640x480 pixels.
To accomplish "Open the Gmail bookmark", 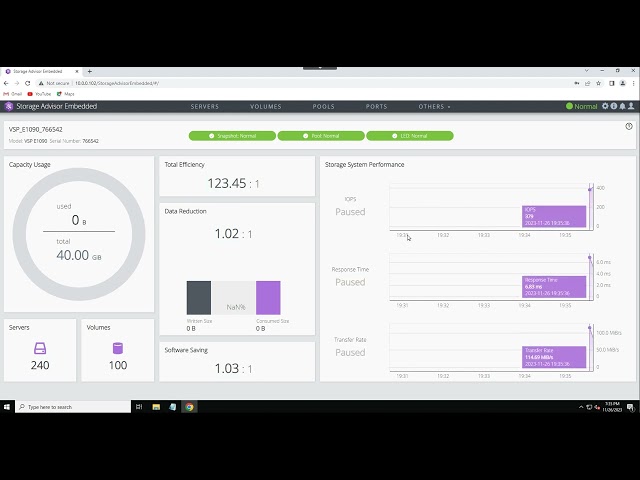I will coord(13,94).
